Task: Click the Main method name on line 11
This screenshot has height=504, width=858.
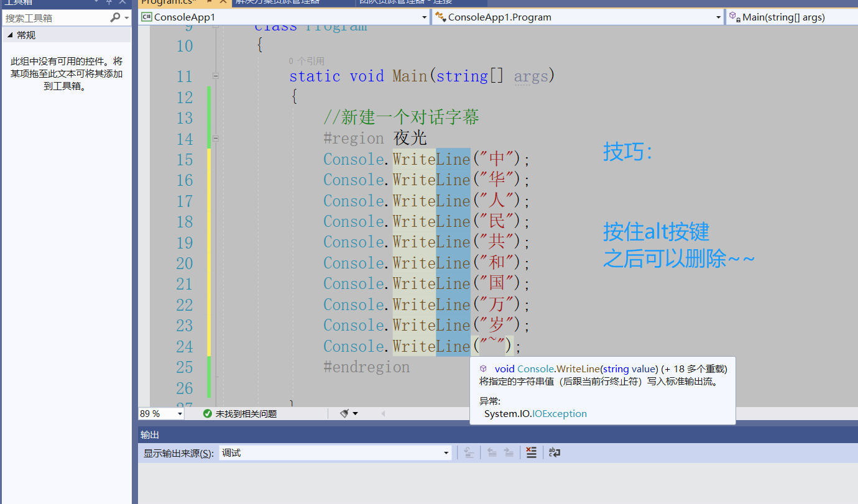Action: (x=410, y=76)
